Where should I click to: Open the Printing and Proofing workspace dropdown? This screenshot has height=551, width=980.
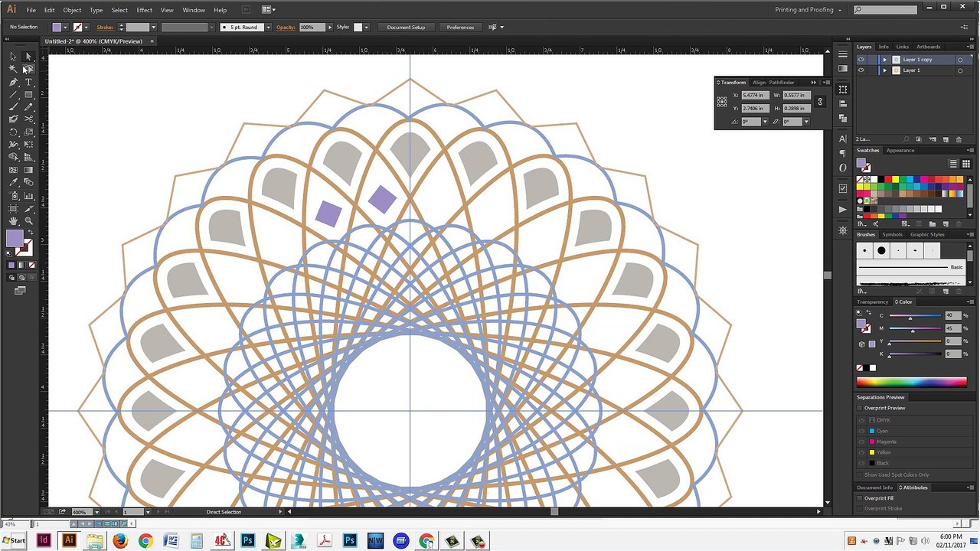click(x=808, y=10)
